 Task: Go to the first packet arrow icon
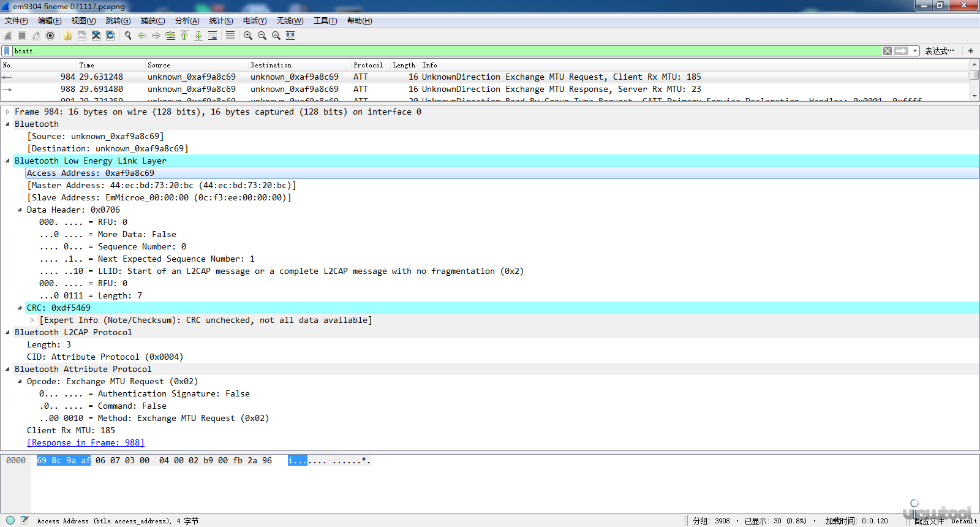point(184,36)
